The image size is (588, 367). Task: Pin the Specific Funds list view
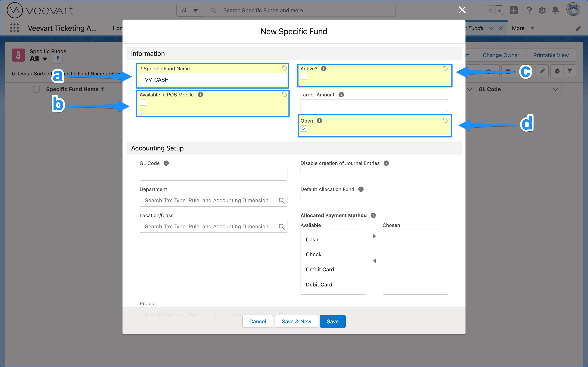[x=58, y=59]
